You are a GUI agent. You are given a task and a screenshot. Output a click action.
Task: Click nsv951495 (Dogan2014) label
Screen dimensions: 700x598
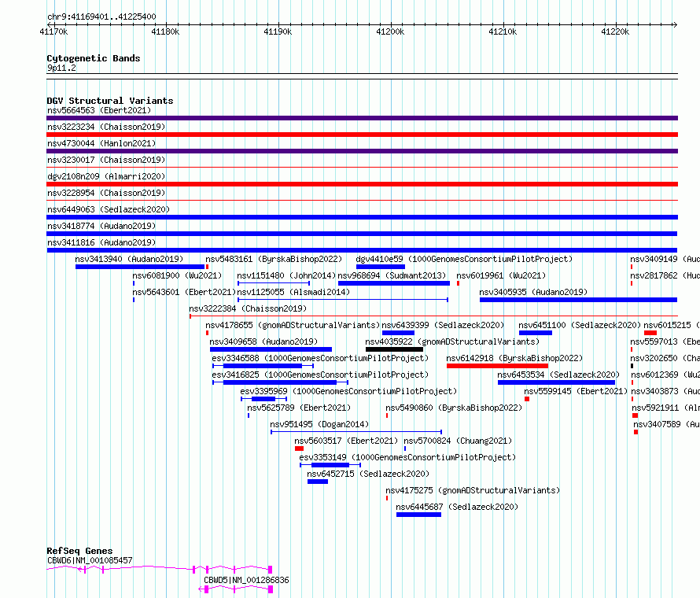[319, 424]
